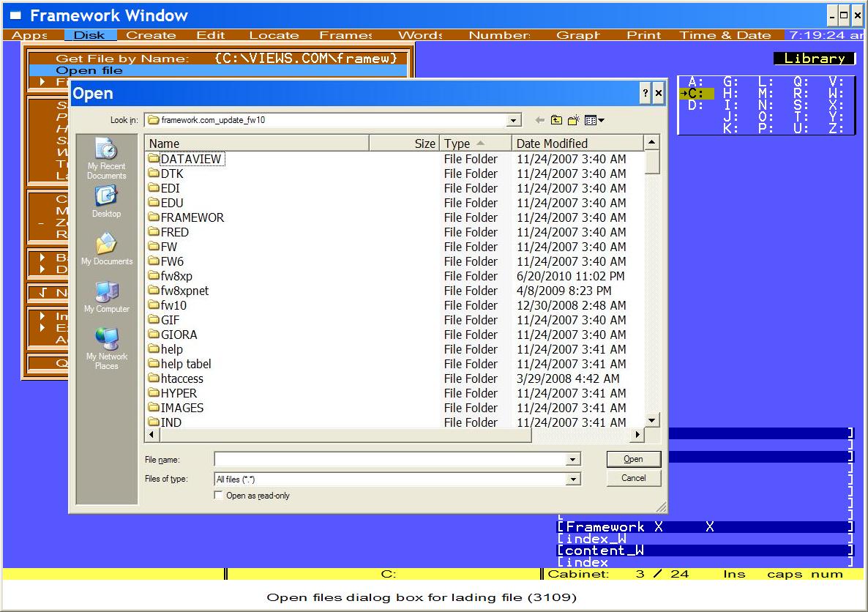The height and width of the screenshot is (612, 868).
Task: Click the horizontal scrollbar right arrow
Action: tap(637, 435)
